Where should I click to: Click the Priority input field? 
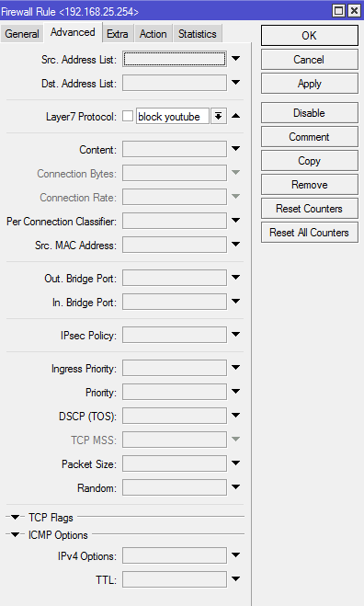pyautogui.click(x=175, y=392)
